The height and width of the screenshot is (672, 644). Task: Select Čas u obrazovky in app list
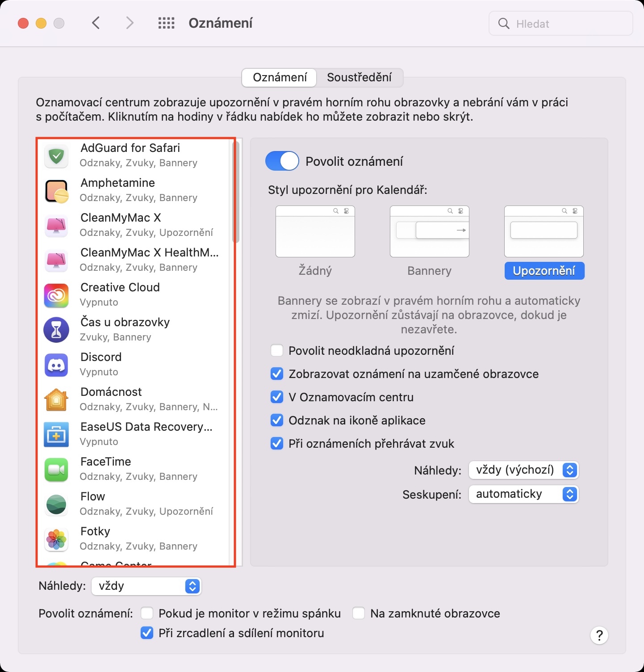[133, 330]
